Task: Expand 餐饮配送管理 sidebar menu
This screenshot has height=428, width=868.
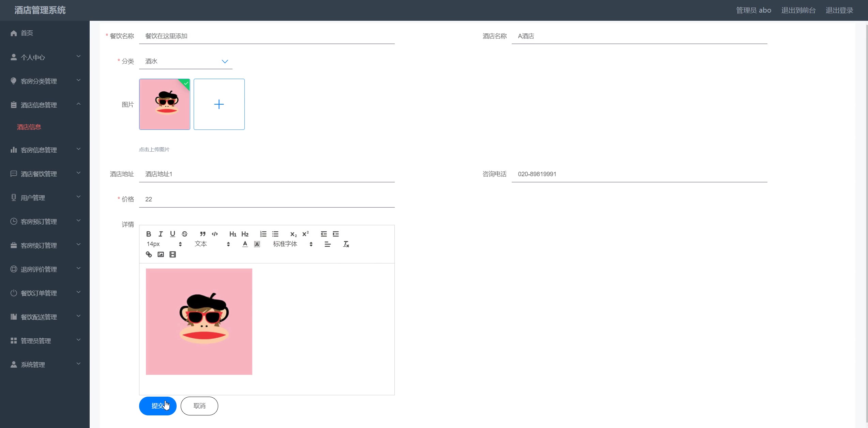Action: click(45, 317)
